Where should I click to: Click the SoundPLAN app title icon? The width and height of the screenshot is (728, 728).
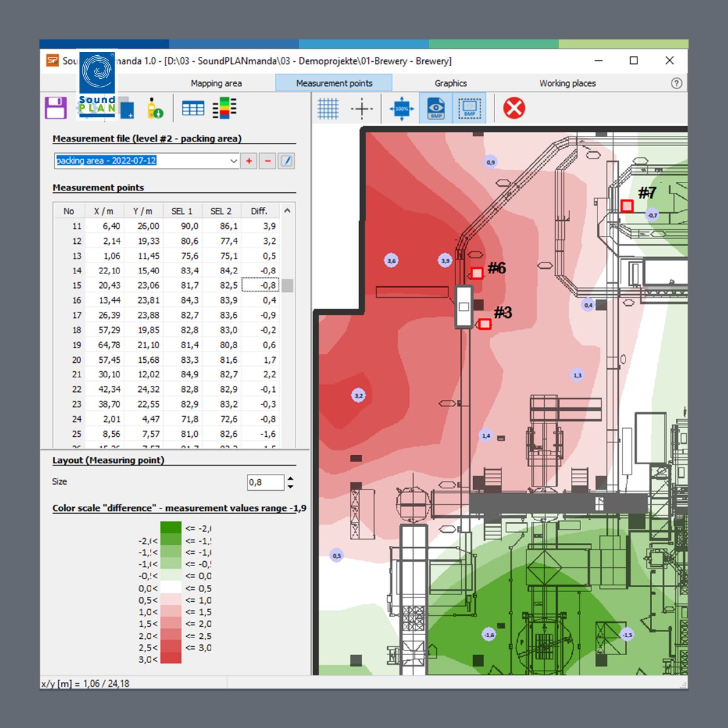53,61
